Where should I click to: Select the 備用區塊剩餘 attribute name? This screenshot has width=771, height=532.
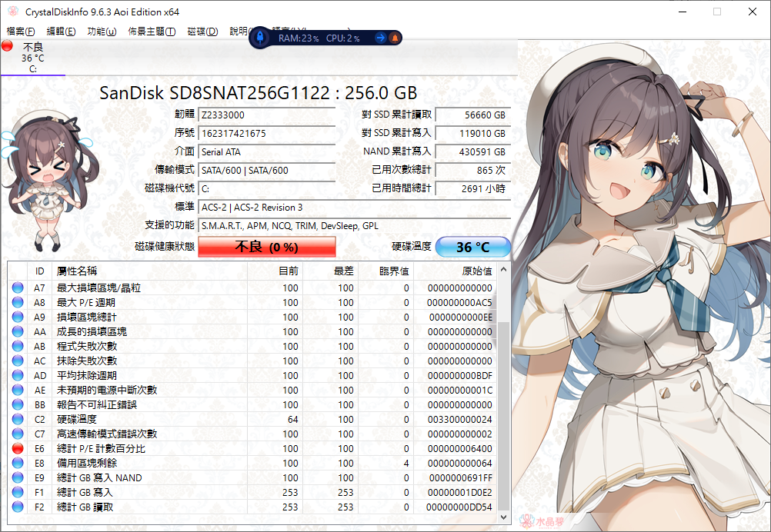(x=87, y=464)
